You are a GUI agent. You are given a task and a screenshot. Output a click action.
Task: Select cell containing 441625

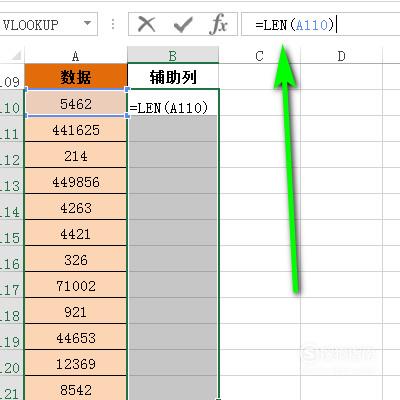pos(76,129)
